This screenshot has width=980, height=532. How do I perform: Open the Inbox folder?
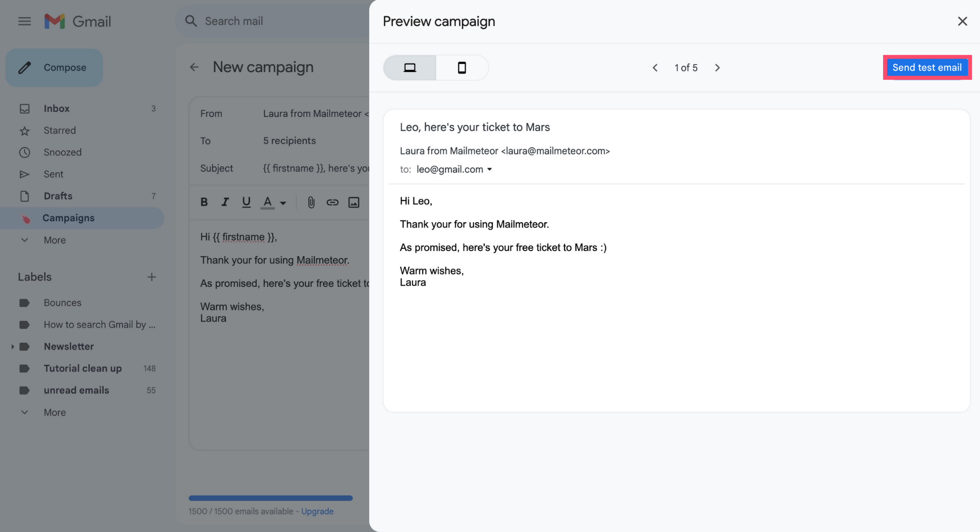(x=82, y=109)
